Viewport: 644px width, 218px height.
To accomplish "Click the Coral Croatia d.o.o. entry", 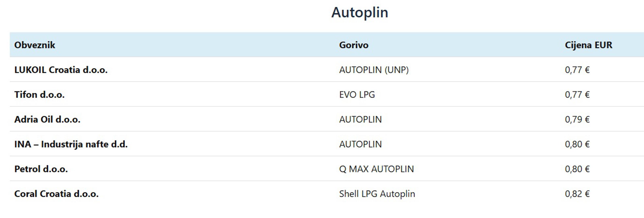I will 56,194.
